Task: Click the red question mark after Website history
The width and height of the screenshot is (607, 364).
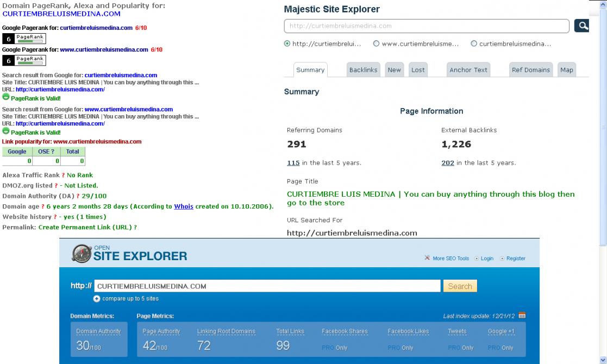Action: click(55, 217)
